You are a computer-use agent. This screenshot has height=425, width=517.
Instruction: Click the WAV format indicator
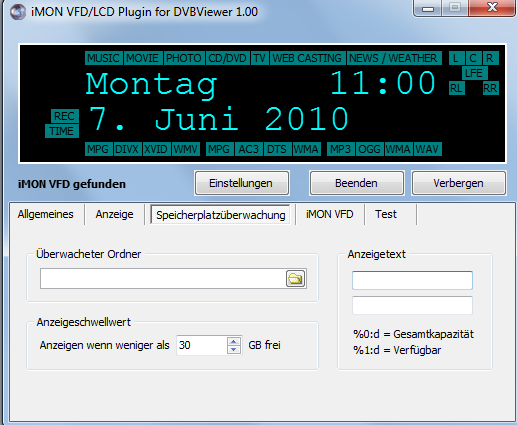(x=427, y=149)
